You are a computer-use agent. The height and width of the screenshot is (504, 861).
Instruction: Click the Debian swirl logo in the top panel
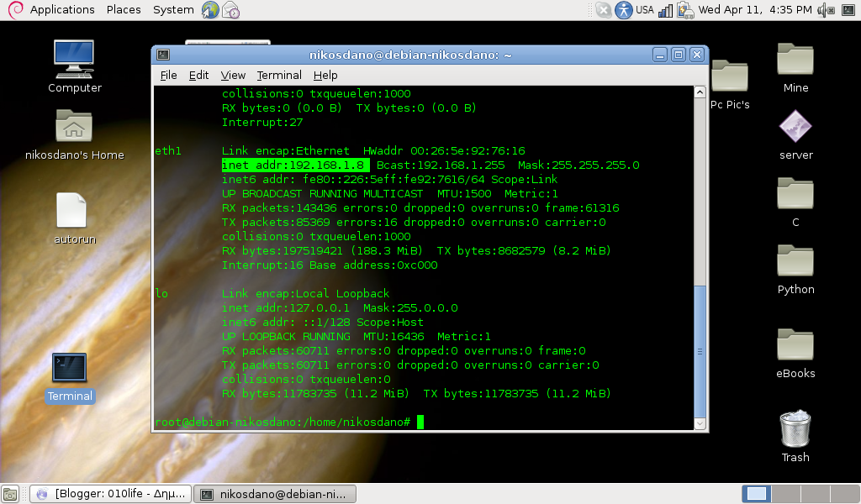point(15,10)
